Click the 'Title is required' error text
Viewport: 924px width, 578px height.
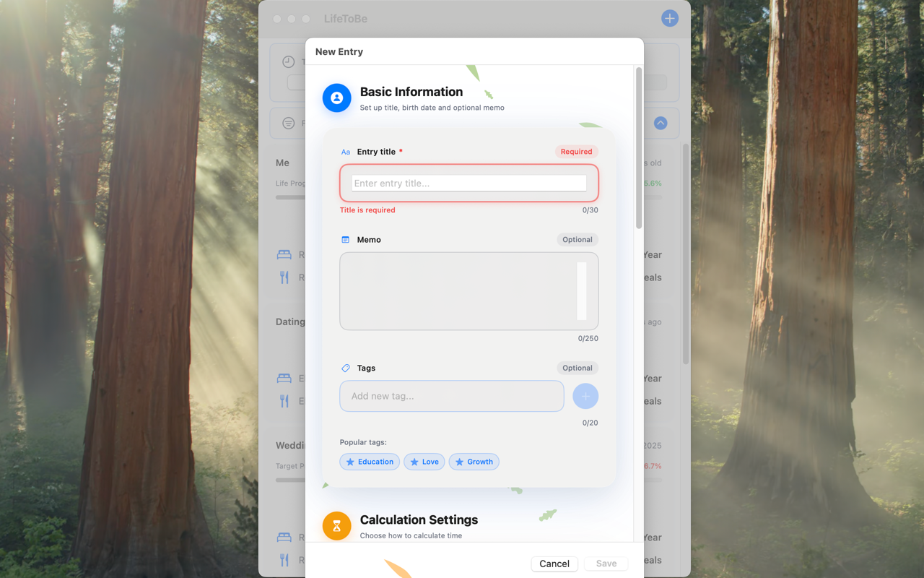367,210
